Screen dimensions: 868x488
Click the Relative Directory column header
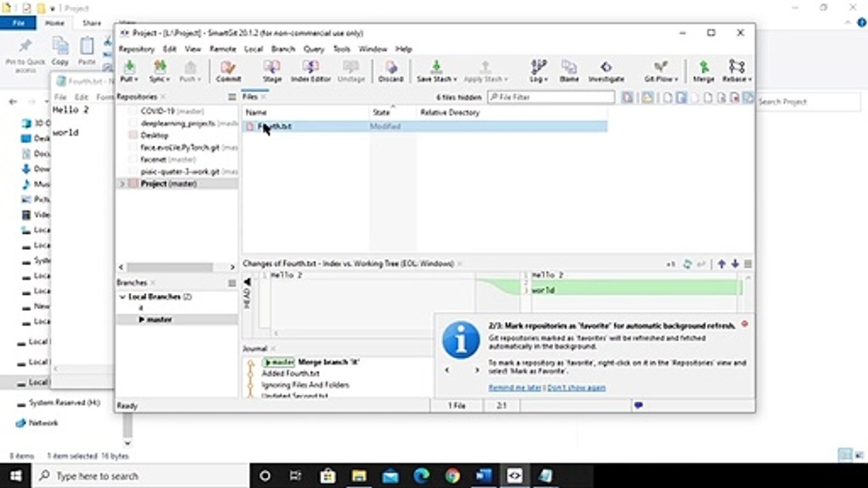point(450,113)
